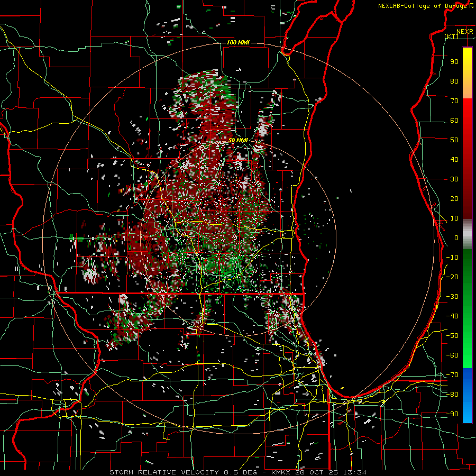Click the -80 value on velocity scale
This screenshot has height=476, width=476.
[452, 395]
